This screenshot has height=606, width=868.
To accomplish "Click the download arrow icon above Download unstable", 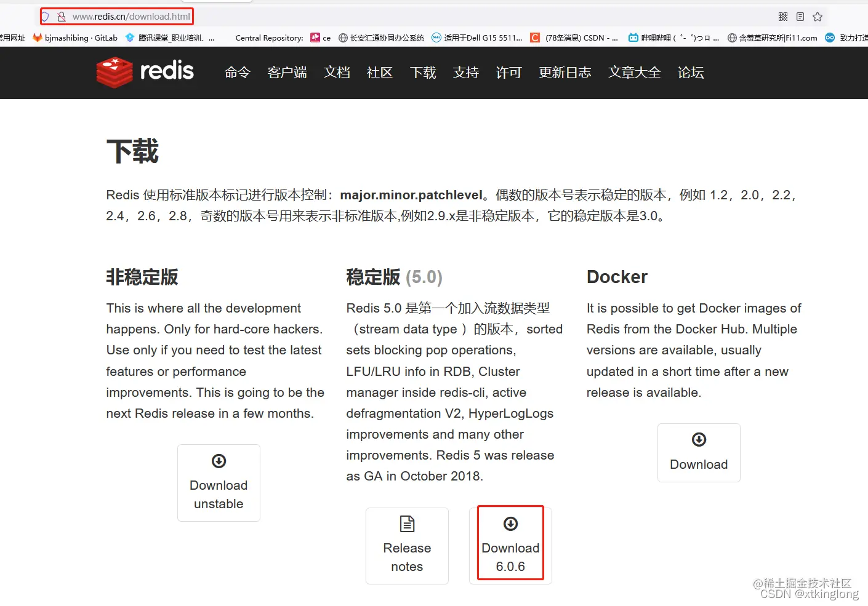I will [x=219, y=461].
